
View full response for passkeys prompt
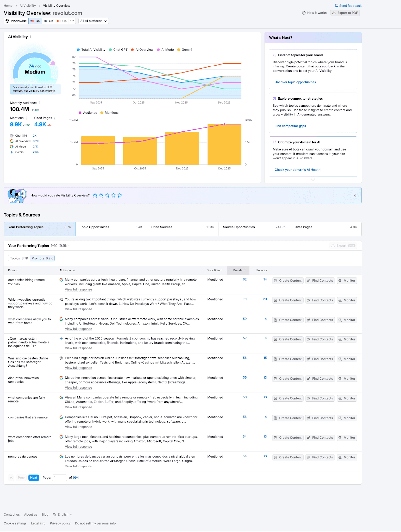pyautogui.click(x=78, y=309)
